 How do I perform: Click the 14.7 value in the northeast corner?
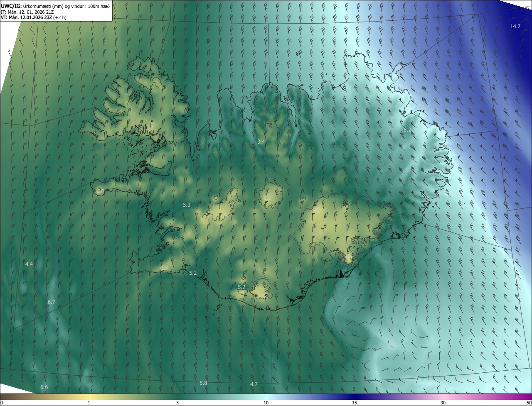(x=515, y=27)
